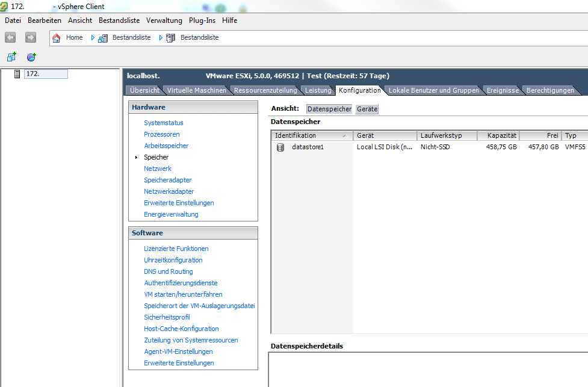588x387 pixels.
Task: Open the Speicheradapter link
Action: 168,180
